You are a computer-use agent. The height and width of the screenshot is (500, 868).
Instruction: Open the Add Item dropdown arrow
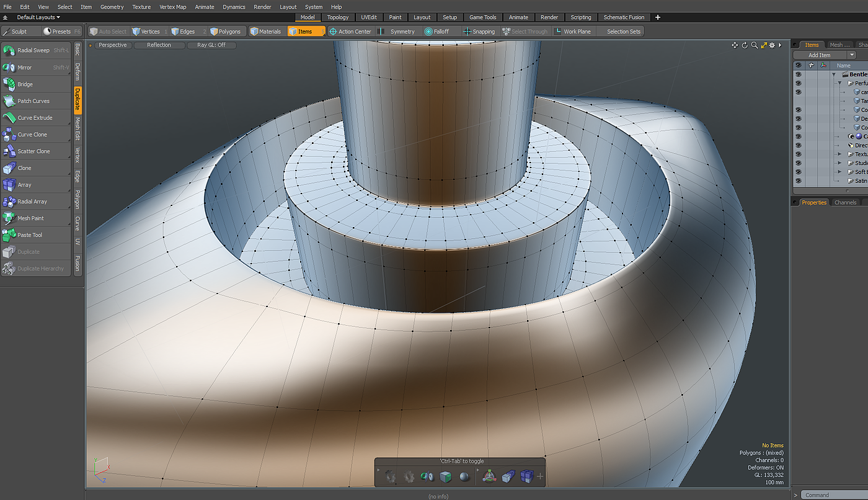tap(852, 55)
